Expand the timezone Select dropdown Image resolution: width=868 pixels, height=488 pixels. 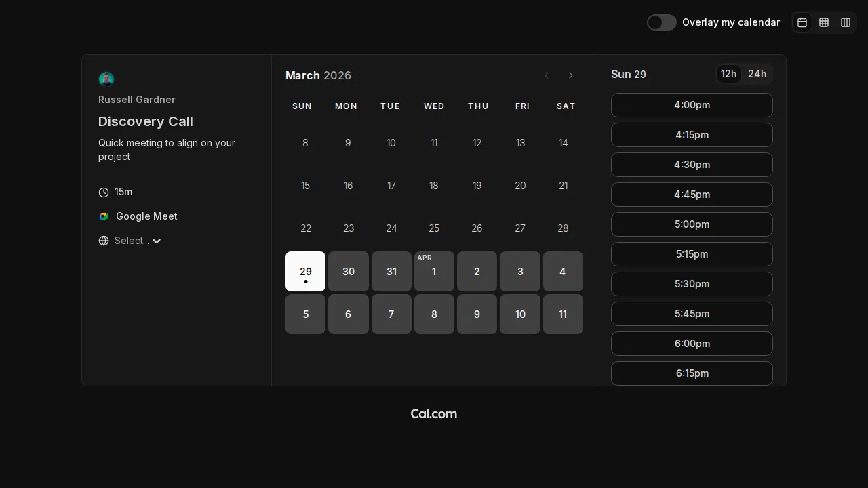[133, 241]
